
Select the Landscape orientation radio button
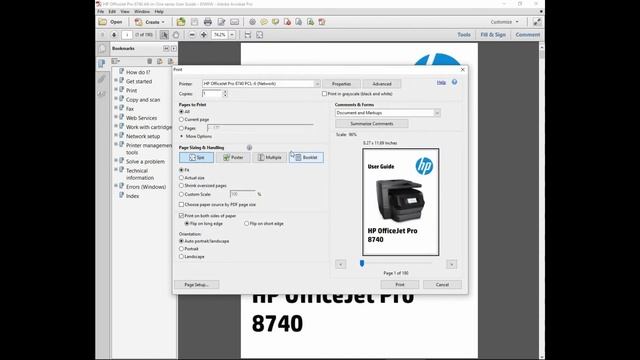coord(182,257)
